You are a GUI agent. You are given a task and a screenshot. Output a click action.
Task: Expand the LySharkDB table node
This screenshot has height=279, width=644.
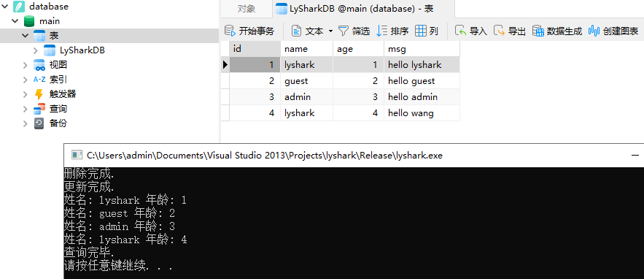[36, 50]
